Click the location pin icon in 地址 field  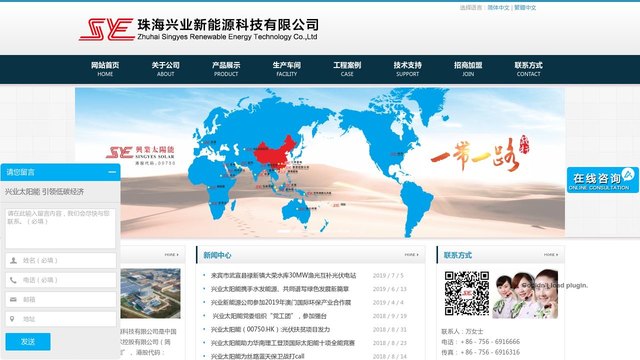click(x=12, y=319)
